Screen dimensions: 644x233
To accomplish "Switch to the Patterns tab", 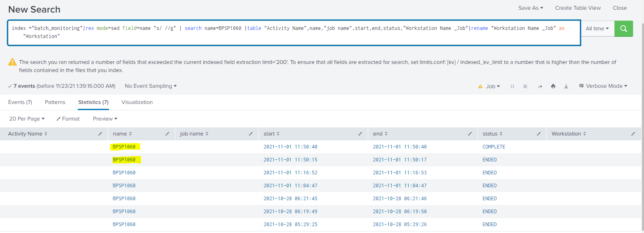I will (x=55, y=102).
